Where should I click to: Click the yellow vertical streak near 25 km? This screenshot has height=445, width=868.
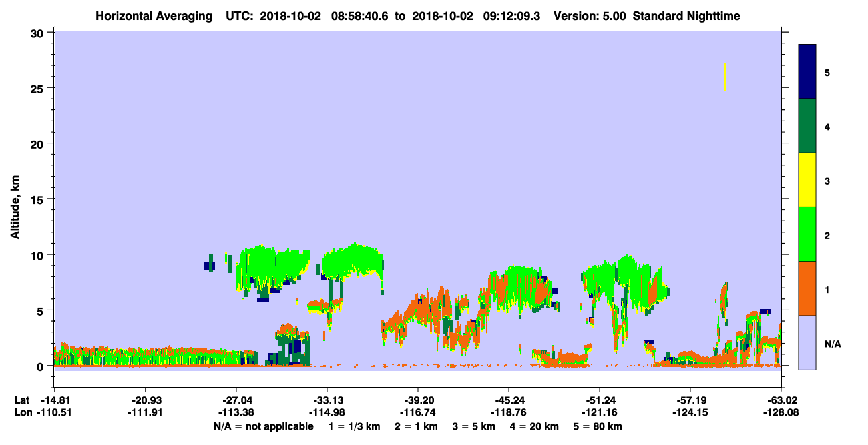(x=725, y=77)
